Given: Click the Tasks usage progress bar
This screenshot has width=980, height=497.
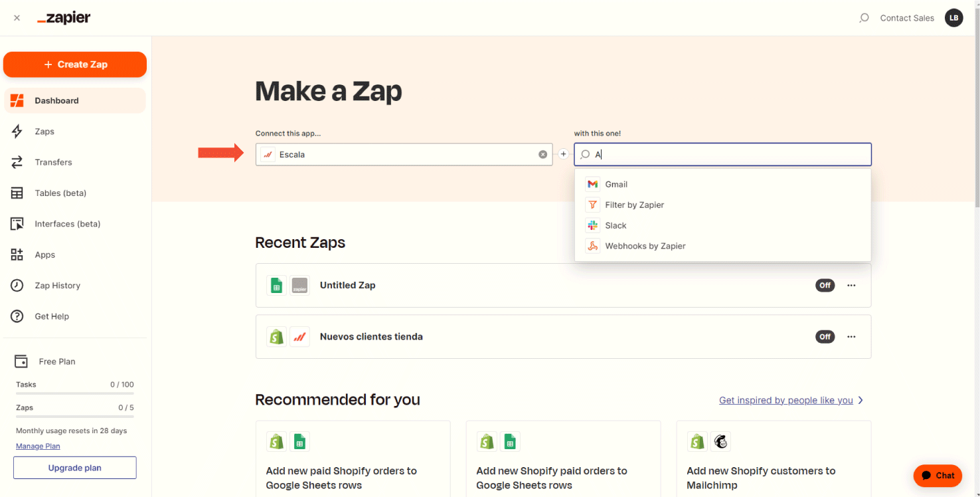Looking at the screenshot, I should [x=75, y=394].
